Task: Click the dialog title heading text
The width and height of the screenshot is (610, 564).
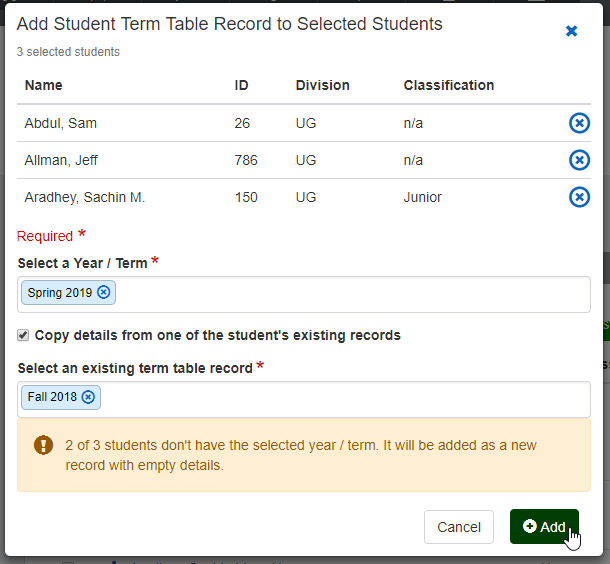Action: 230,24
